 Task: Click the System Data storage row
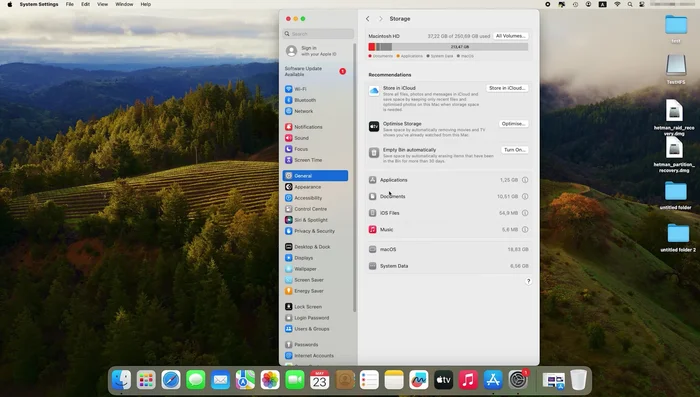click(x=448, y=266)
